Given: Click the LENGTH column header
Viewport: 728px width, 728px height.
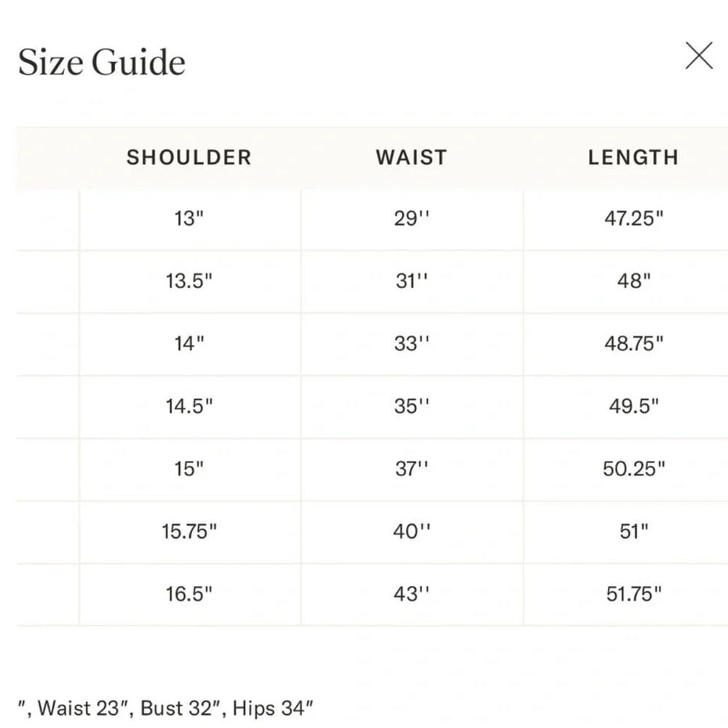Looking at the screenshot, I should click(633, 157).
